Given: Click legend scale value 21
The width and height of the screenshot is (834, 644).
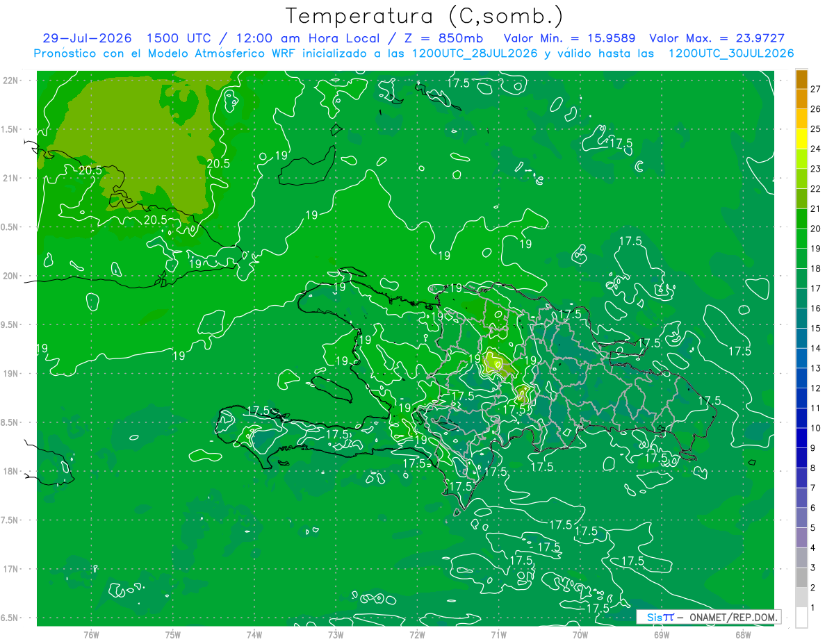Looking at the screenshot, I should (815, 208).
